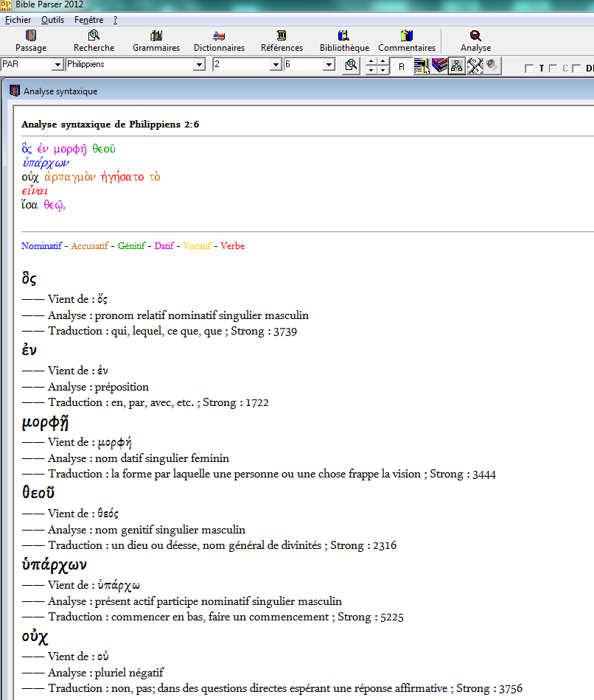Image resolution: width=594 pixels, height=700 pixels.
Task: Toggle the checkbox right of the C checkbox
Action: click(x=576, y=69)
